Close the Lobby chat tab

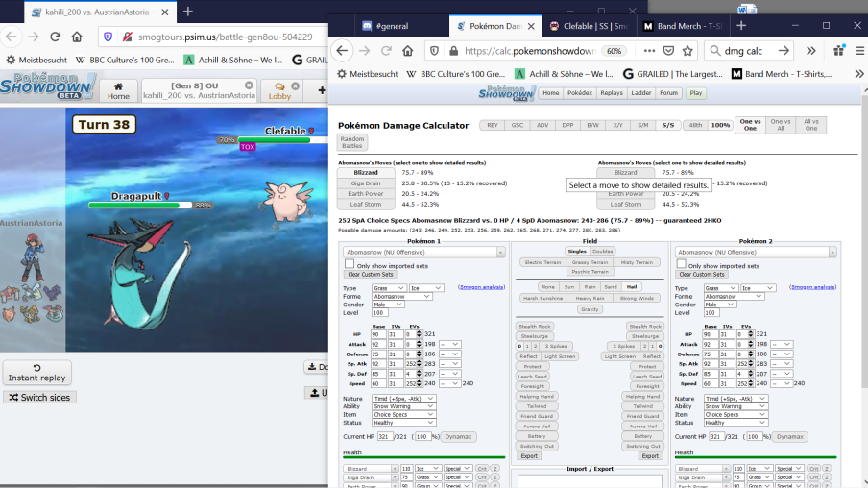click(x=296, y=85)
